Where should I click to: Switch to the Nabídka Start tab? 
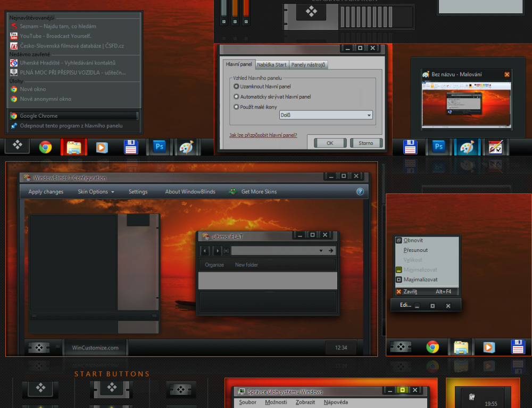tap(271, 63)
